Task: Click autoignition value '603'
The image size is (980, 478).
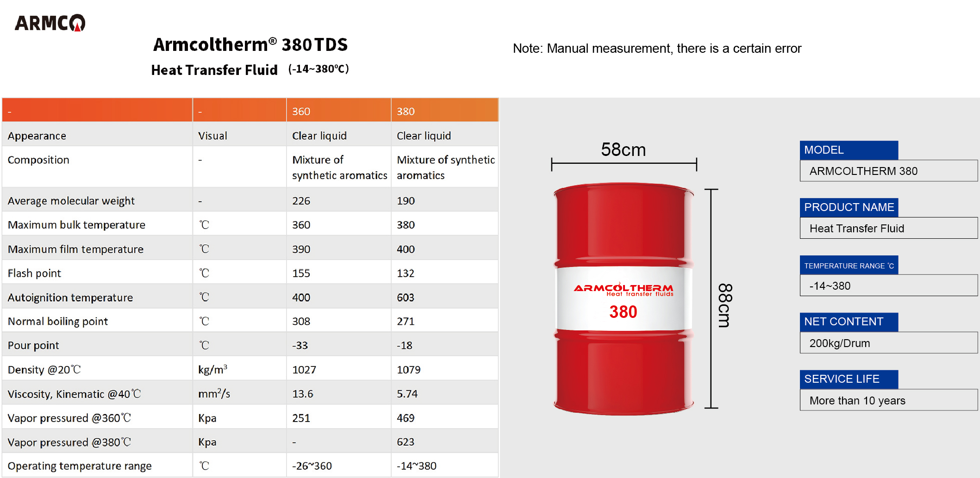Action: (x=406, y=298)
